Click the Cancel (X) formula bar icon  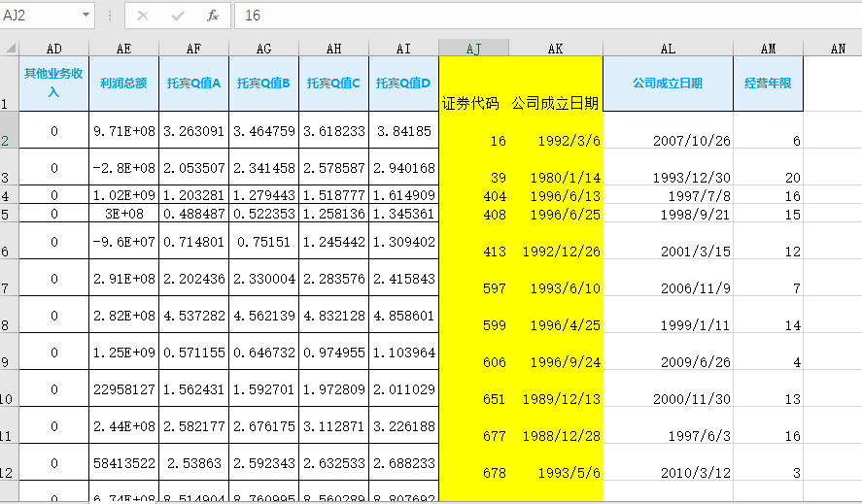tap(143, 16)
